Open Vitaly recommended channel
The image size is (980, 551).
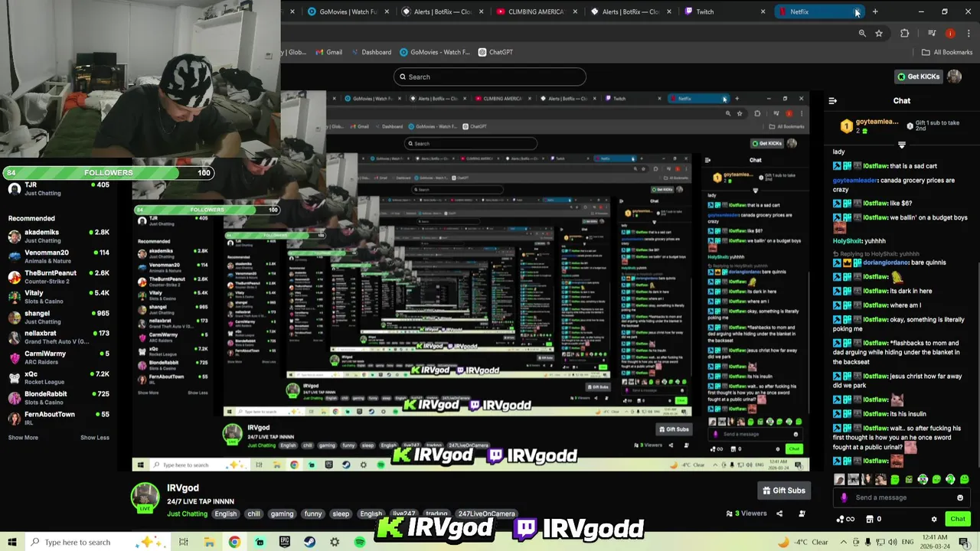57,297
